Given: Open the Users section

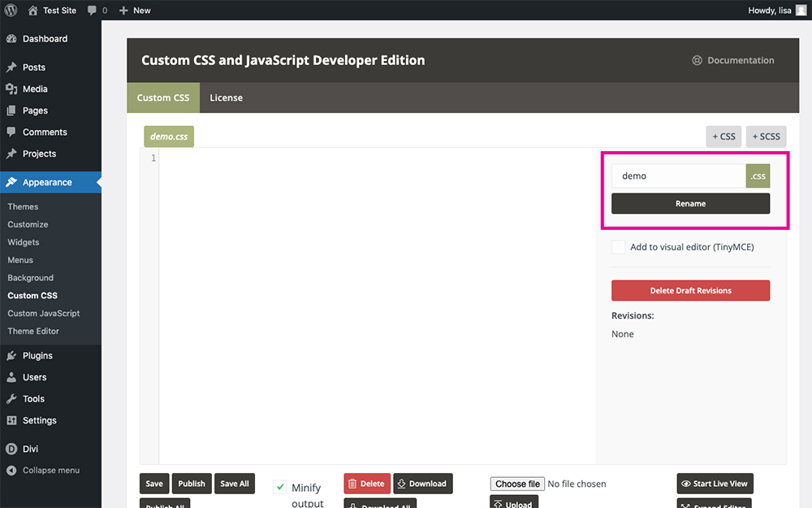Looking at the screenshot, I should click(x=50, y=377).
